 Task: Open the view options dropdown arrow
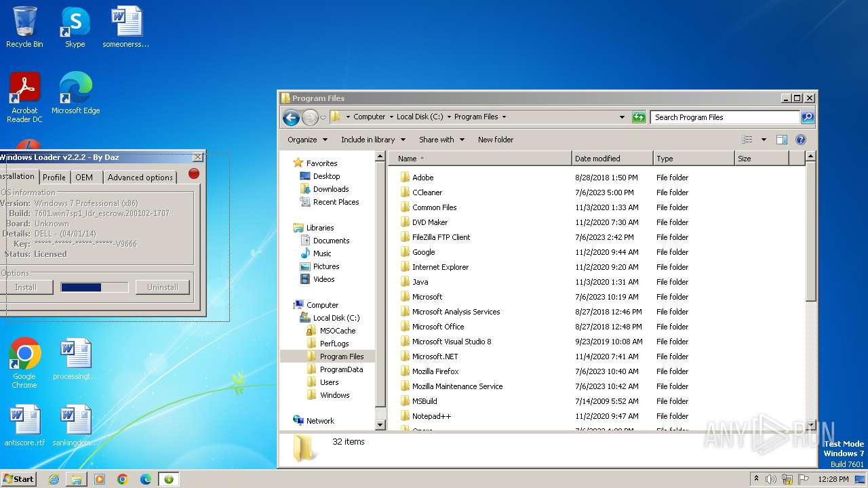tap(764, 140)
